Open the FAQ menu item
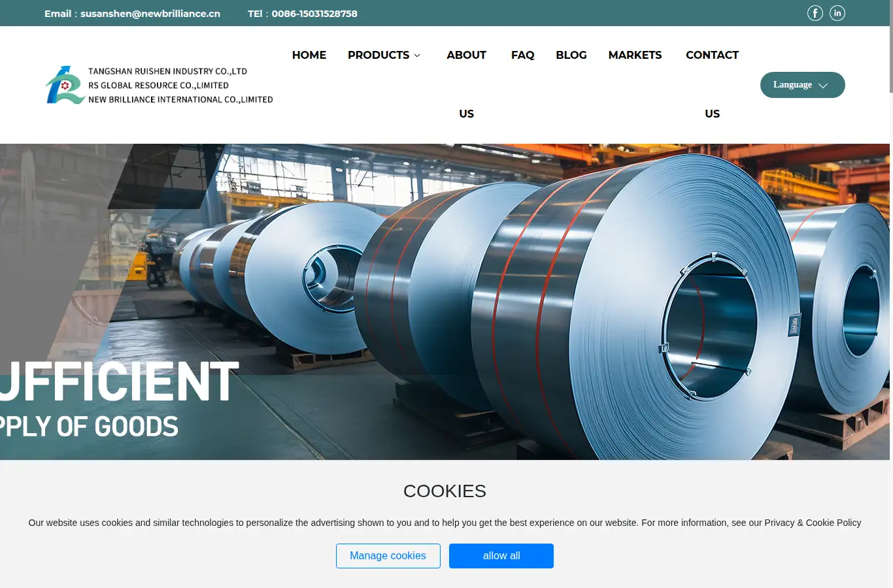 [522, 55]
